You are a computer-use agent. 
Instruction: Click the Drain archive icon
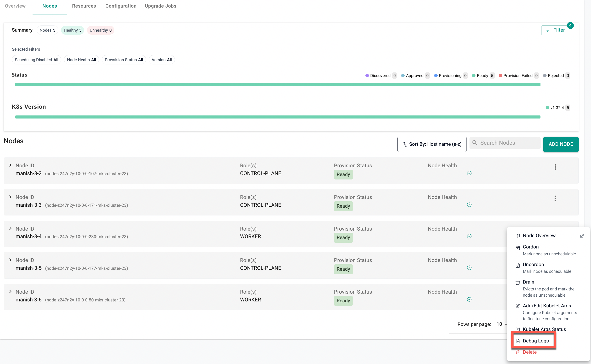pyautogui.click(x=518, y=283)
